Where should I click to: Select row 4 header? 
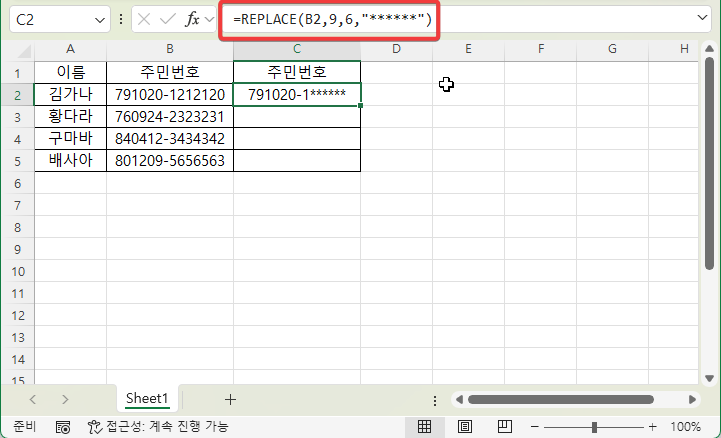pos(17,139)
